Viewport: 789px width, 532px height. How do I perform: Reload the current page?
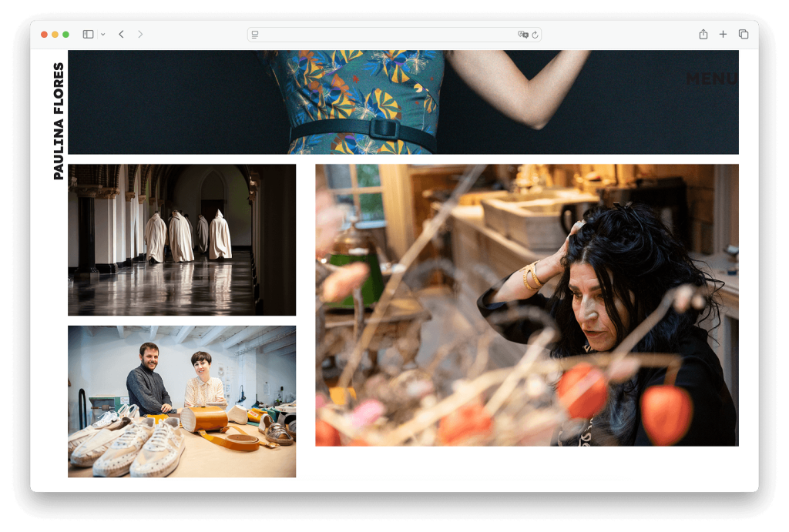[535, 35]
